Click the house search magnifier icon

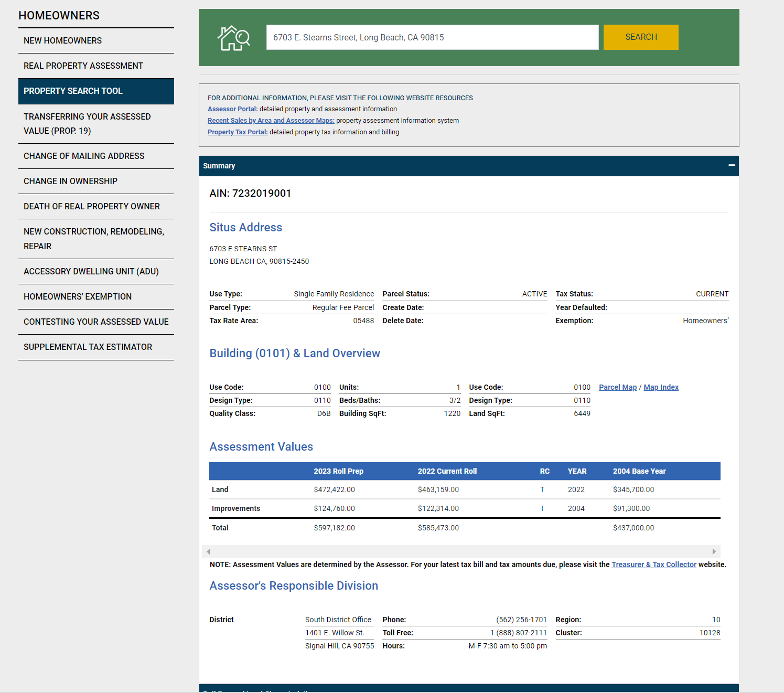point(234,38)
